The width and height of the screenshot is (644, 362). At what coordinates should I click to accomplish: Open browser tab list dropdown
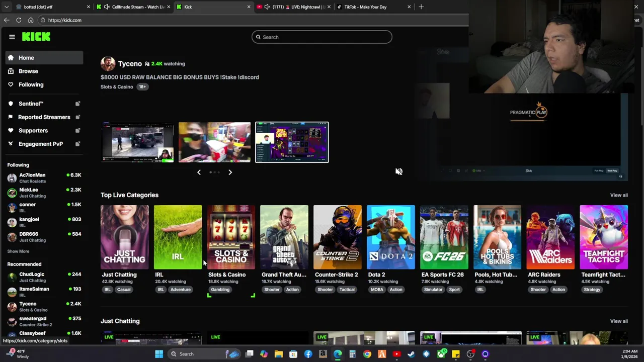click(x=7, y=7)
